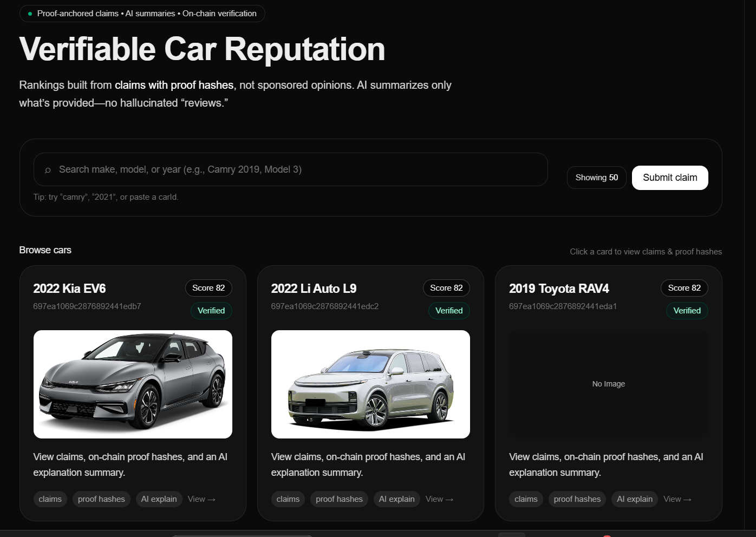Viewport: 756px width, 537px height.
Task: Click card ID 697ea1069c2876892441edc2
Action: 325,306
